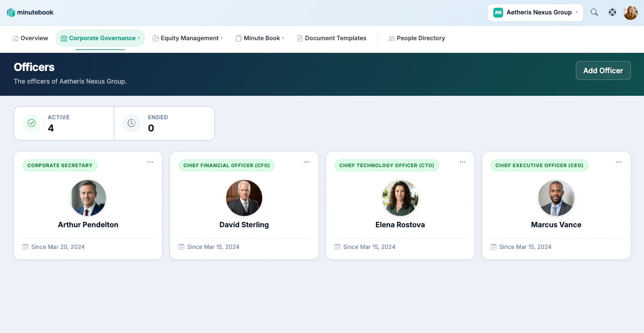The image size is (644, 333).
Task: Click the Minute Book icon
Action: [238, 38]
